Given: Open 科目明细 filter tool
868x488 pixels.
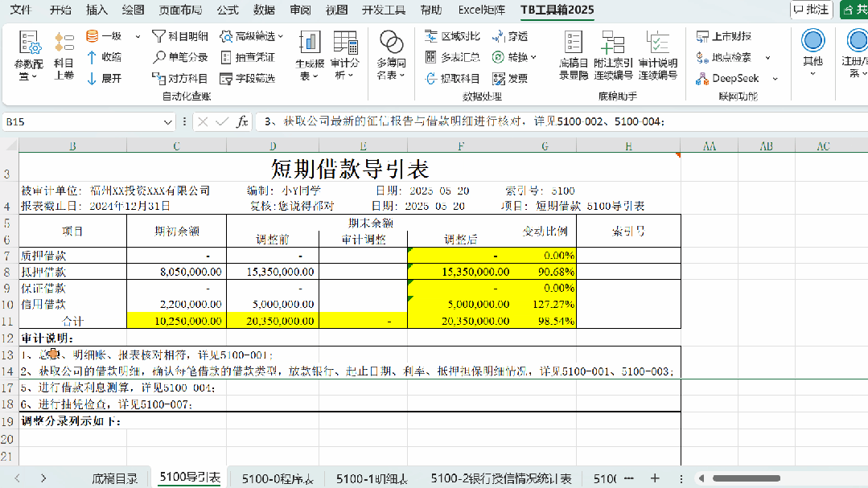Looking at the screenshot, I should coord(180,36).
